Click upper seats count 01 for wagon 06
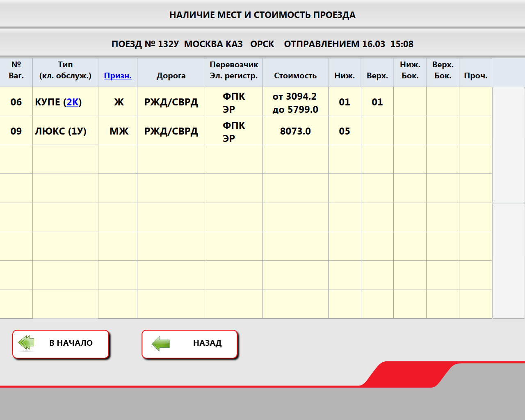This screenshot has height=420, width=525. pos(377,102)
